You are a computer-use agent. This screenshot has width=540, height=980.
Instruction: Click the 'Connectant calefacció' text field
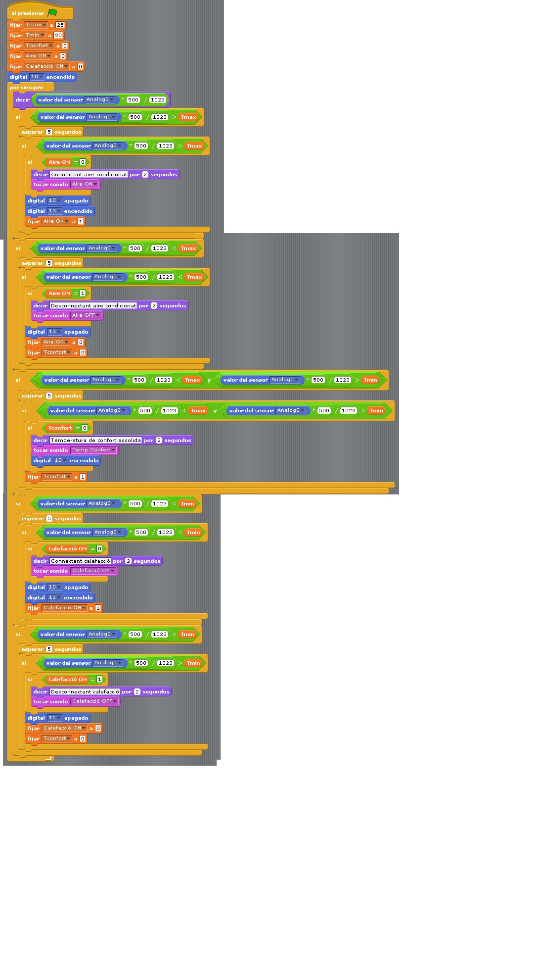(x=80, y=561)
